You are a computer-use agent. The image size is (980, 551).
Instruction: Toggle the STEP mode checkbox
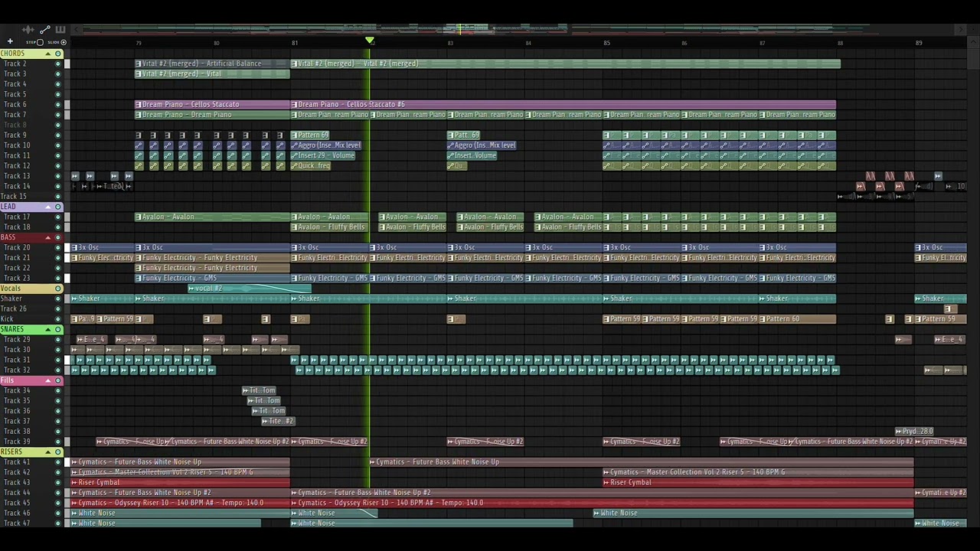click(x=40, y=42)
